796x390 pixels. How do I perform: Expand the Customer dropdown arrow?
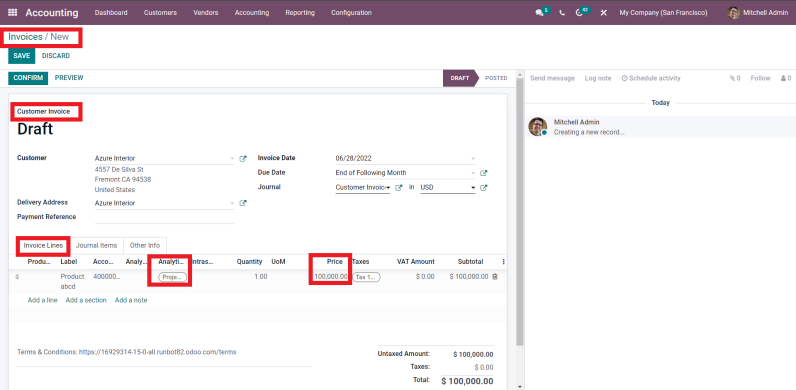232,158
